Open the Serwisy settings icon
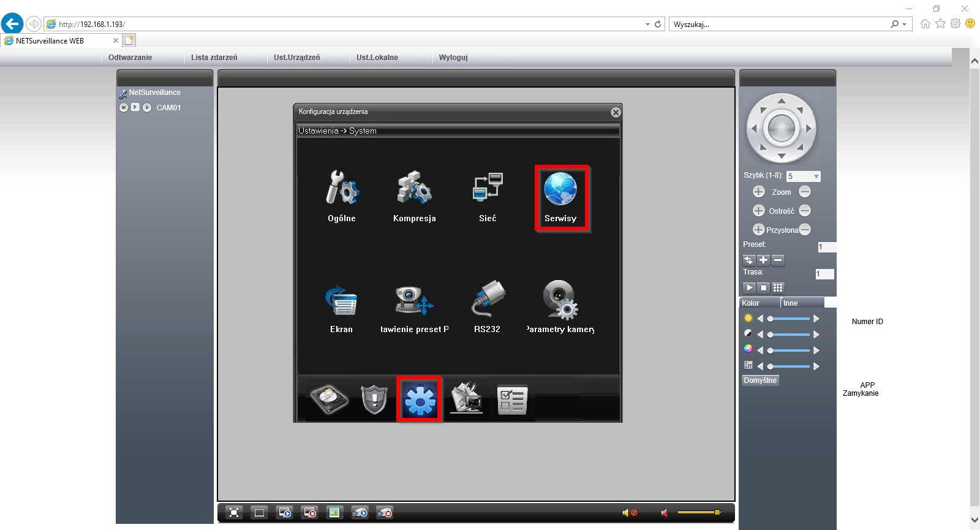The width and height of the screenshot is (980, 530). point(560,197)
